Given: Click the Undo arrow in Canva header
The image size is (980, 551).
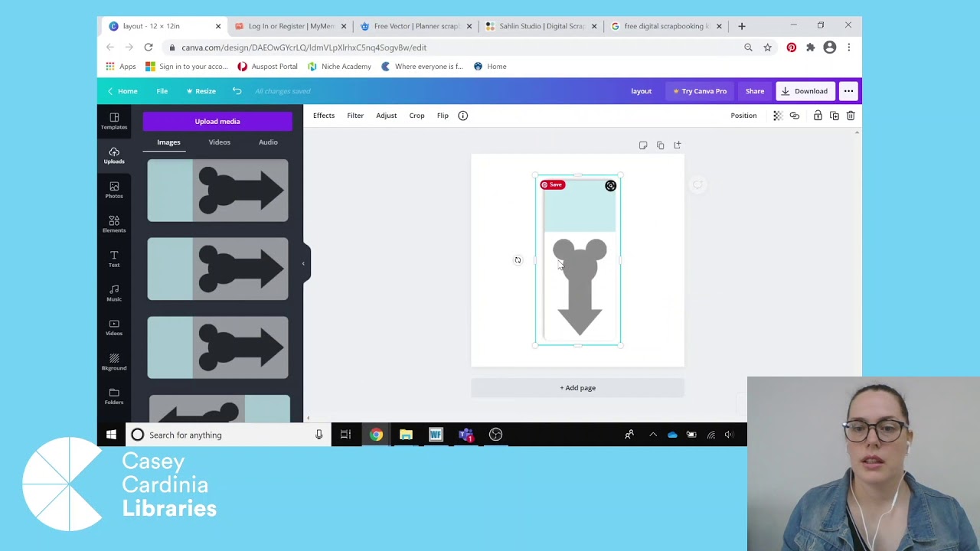Looking at the screenshot, I should [x=237, y=91].
